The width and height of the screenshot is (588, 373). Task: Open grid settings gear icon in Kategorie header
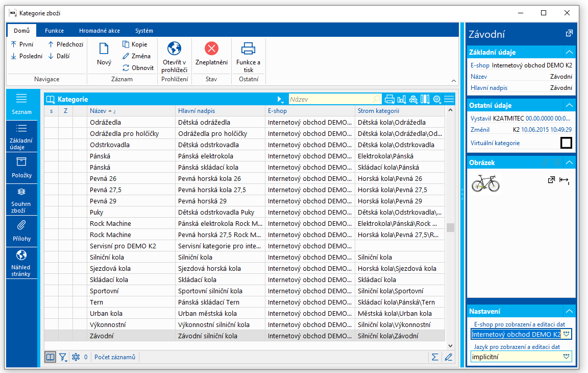437,99
